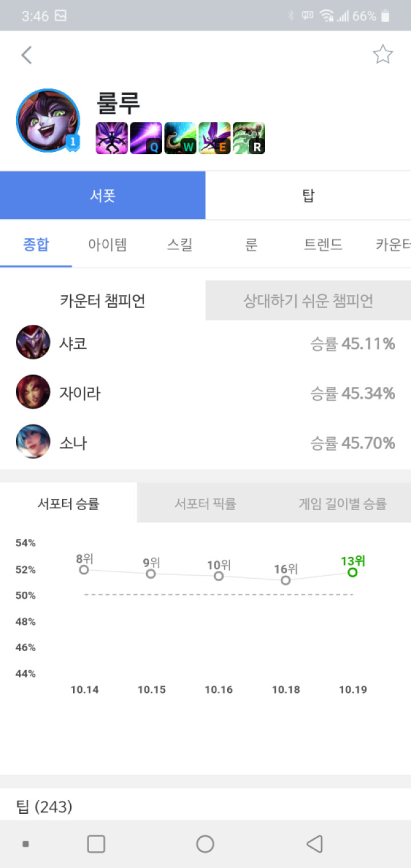Select the 게임 길이별 승률 tab
The width and height of the screenshot is (411, 868).
342,503
